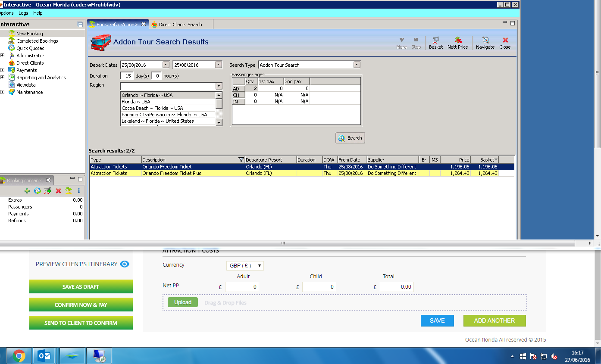
Task: Open the Navigate compass tool
Action: 485,43
